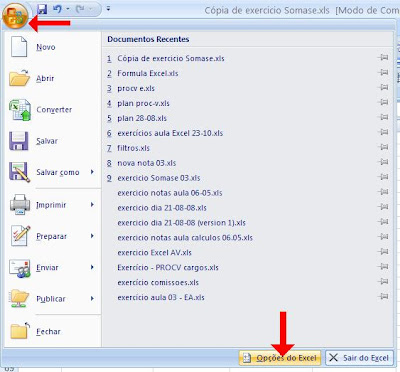Image resolution: width=400 pixels, height=372 pixels.
Task: Pin plan 28-08.xls to recent list
Action: [x=384, y=117]
